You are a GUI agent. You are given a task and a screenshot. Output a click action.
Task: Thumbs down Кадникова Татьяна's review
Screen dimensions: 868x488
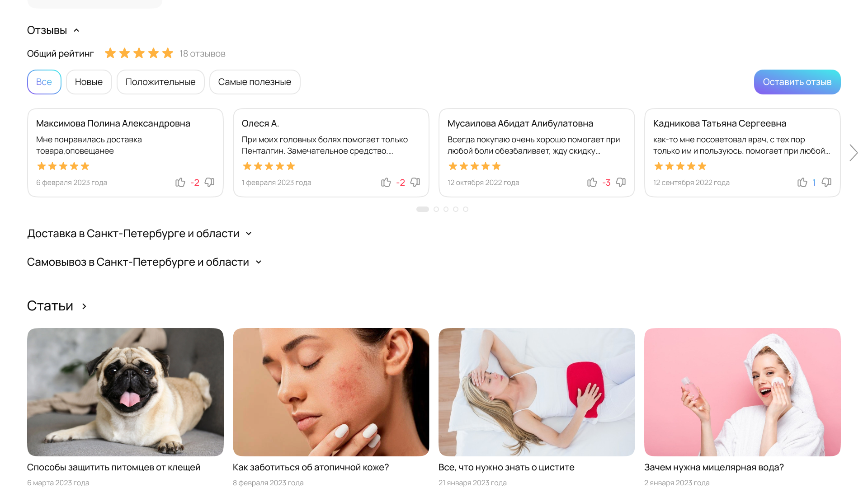click(826, 183)
